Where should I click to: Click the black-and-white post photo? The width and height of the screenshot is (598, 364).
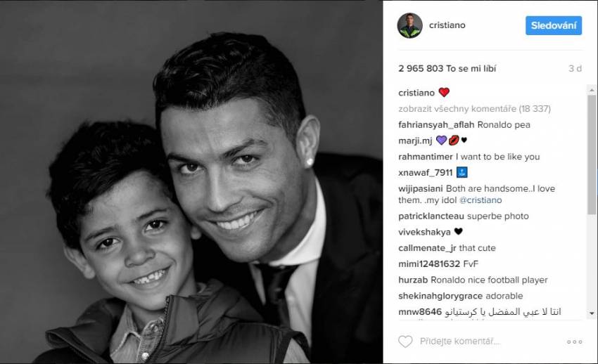(191, 182)
